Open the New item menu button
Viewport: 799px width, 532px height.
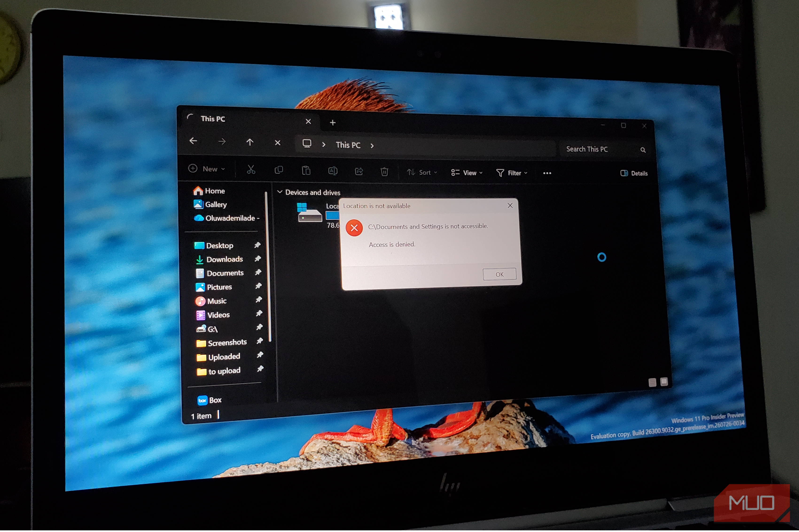point(207,169)
